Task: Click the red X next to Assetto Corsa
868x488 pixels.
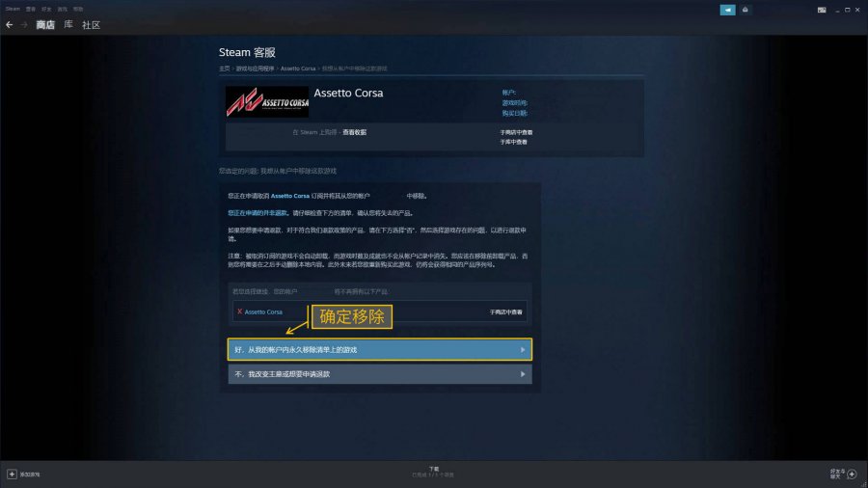Action: [x=240, y=312]
